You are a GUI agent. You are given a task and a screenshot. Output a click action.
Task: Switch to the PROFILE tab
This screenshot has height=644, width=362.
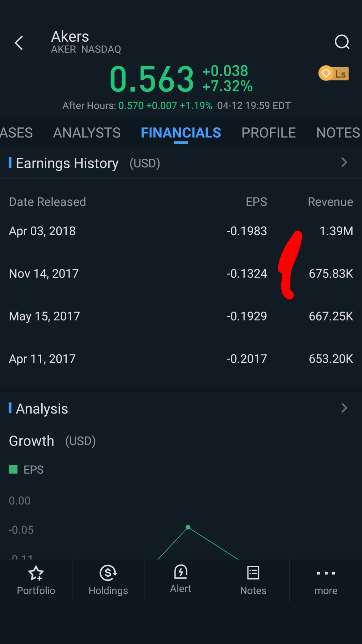(268, 133)
